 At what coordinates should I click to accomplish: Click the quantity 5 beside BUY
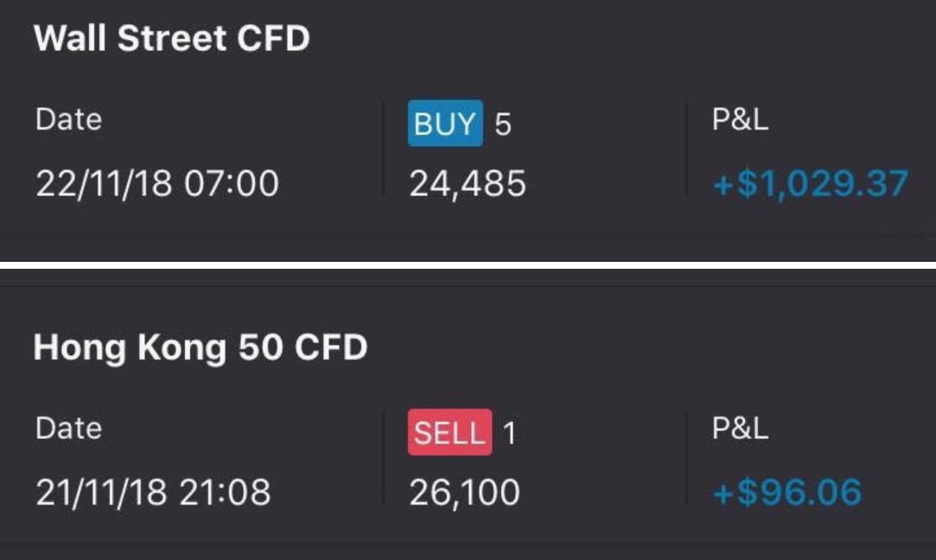(x=503, y=126)
